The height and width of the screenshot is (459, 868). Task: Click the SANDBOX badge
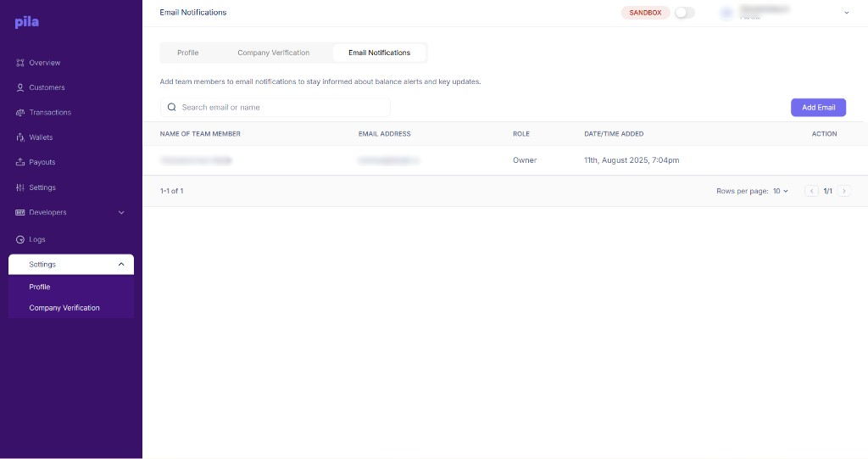pos(645,13)
